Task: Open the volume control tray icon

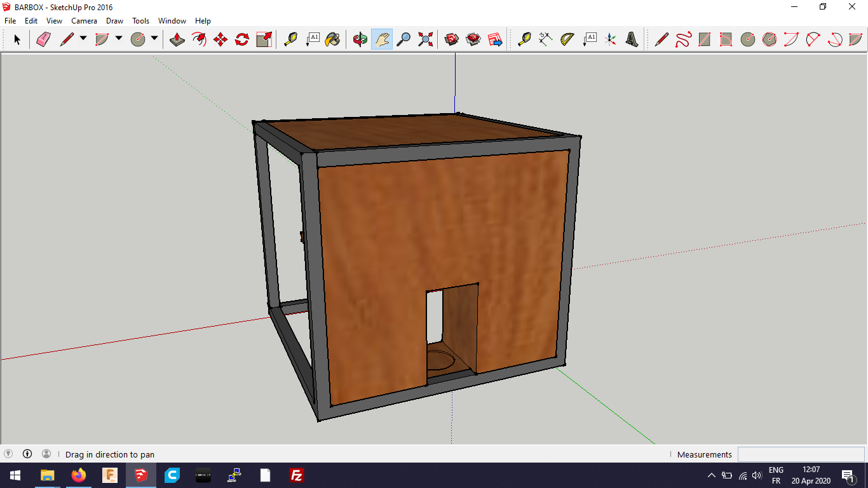Action: 757,475
